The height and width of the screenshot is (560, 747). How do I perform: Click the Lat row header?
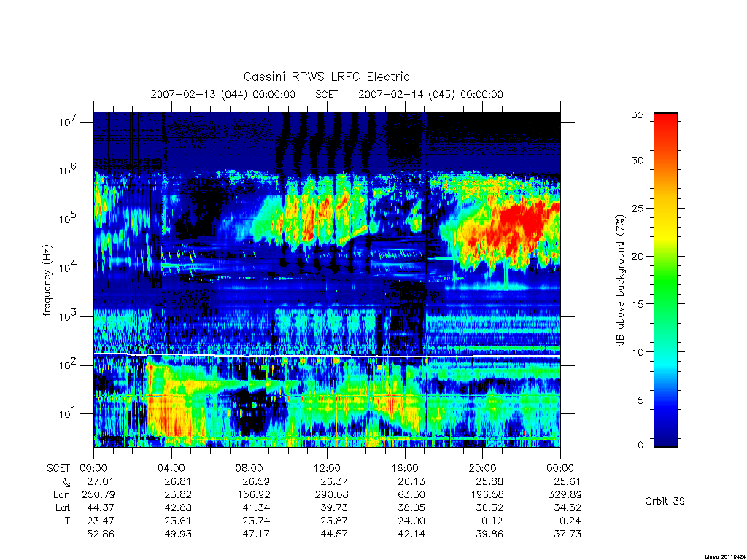coord(63,507)
